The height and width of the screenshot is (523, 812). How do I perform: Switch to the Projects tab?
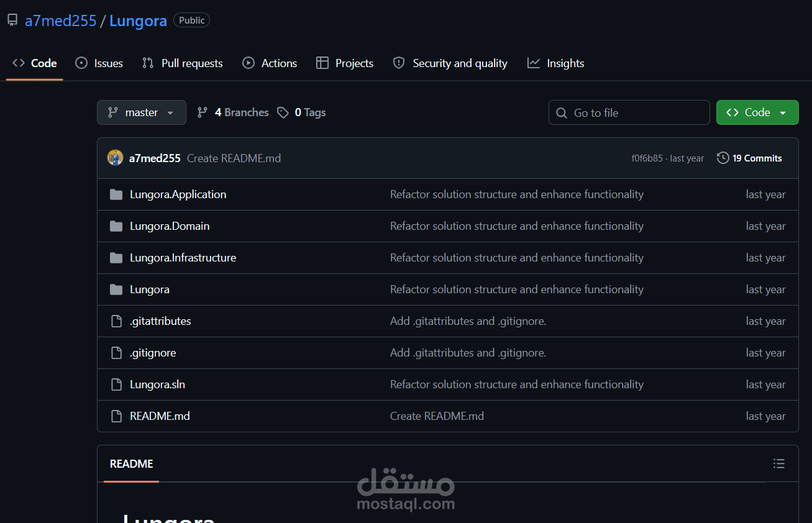click(345, 63)
